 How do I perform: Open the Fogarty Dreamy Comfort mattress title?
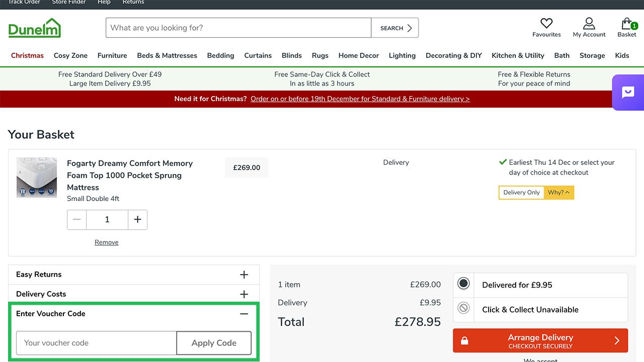[130, 175]
